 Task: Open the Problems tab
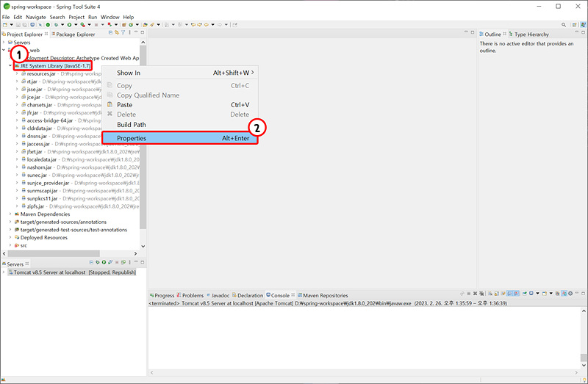click(x=190, y=295)
